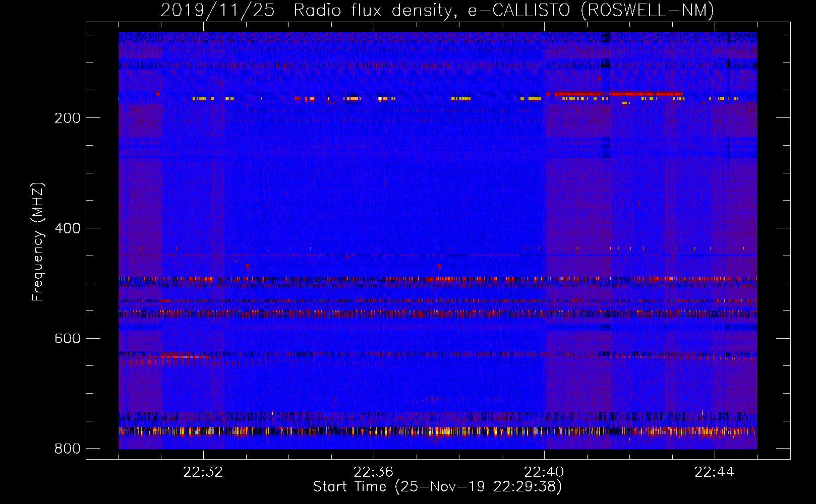Click the "Frequency (MHZ)" axis label

[x=38, y=241]
